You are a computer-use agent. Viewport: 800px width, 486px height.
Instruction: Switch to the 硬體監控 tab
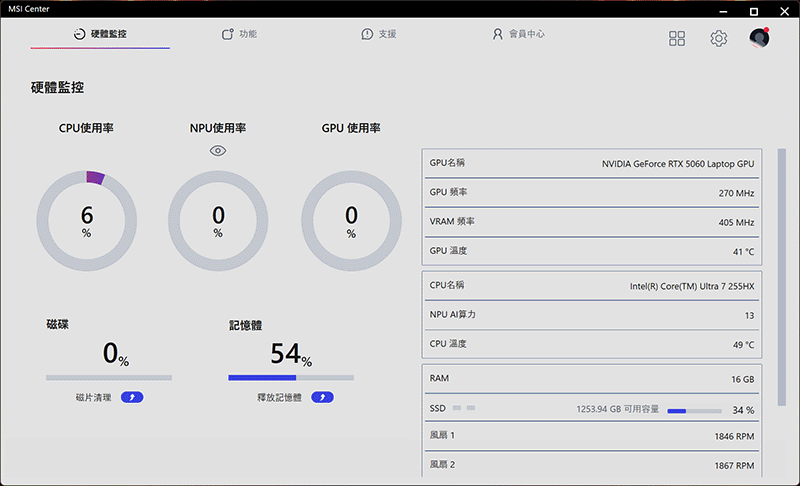click(x=100, y=34)
